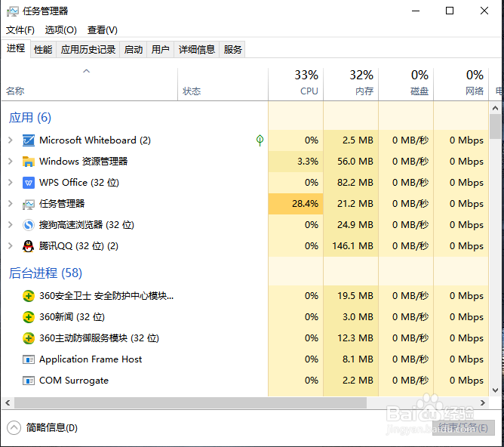The height and width of the screenshot is (447, 504).
Task: Click the 简略信息(D) link
Action: pos(52,427)
